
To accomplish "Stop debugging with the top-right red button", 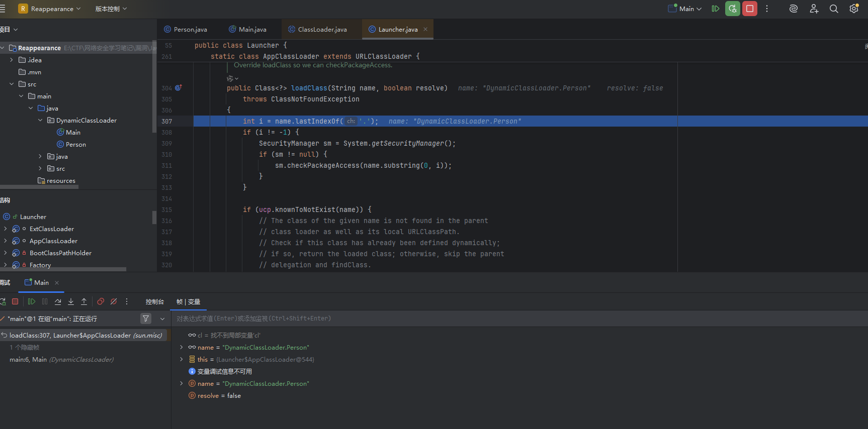I will [x=749, y=9].
